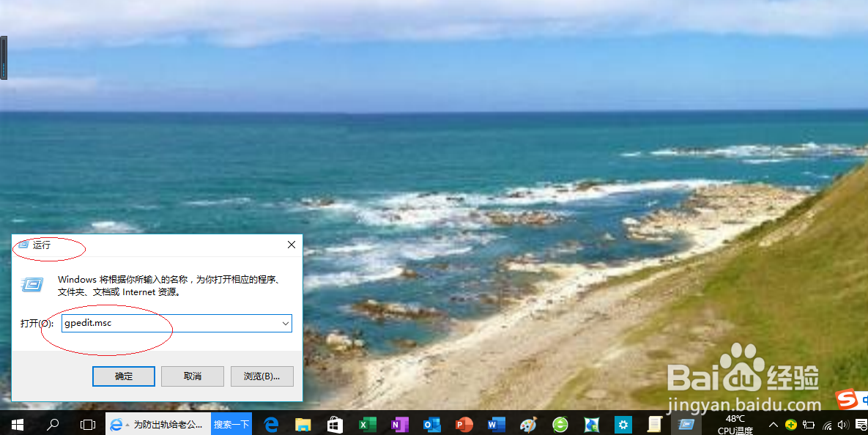Click the dark floating widget on the desktop's left edge
This screenshot has height=435, width=868.
tap(4, 58)
